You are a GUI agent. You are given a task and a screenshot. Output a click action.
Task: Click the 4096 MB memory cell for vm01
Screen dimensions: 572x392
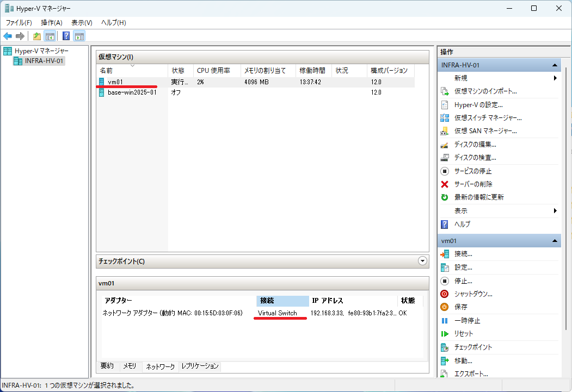click(256, 82)
